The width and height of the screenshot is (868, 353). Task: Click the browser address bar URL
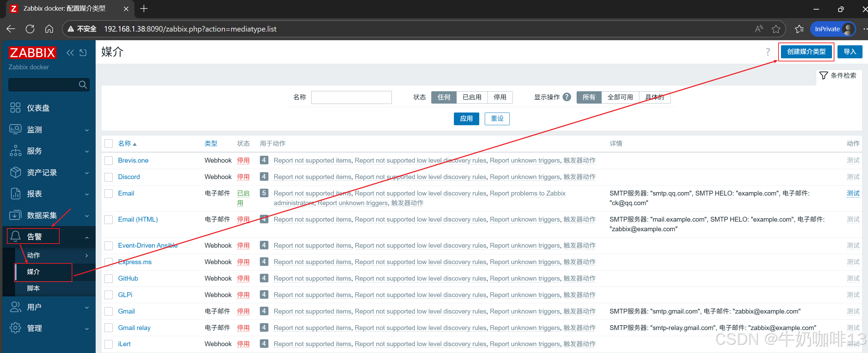(190, 29)
